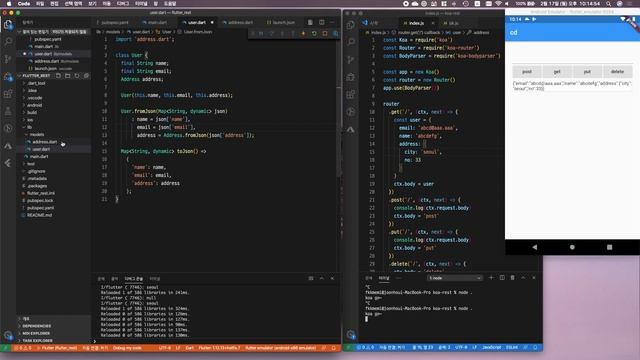Click hot reload lightning icon in debug toolbar
The height and width of the screenshot is (360, 640).
pyautogui.click(x=303, y=33)
